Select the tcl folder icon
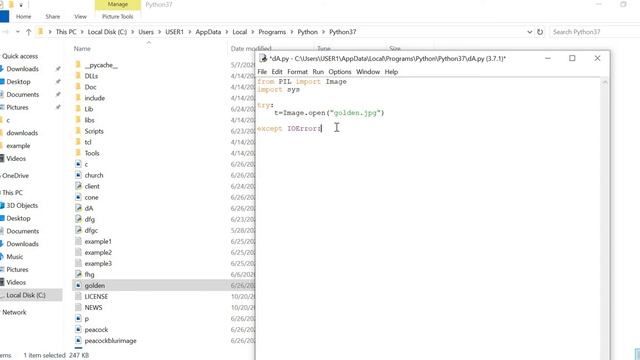 [78, 142]
